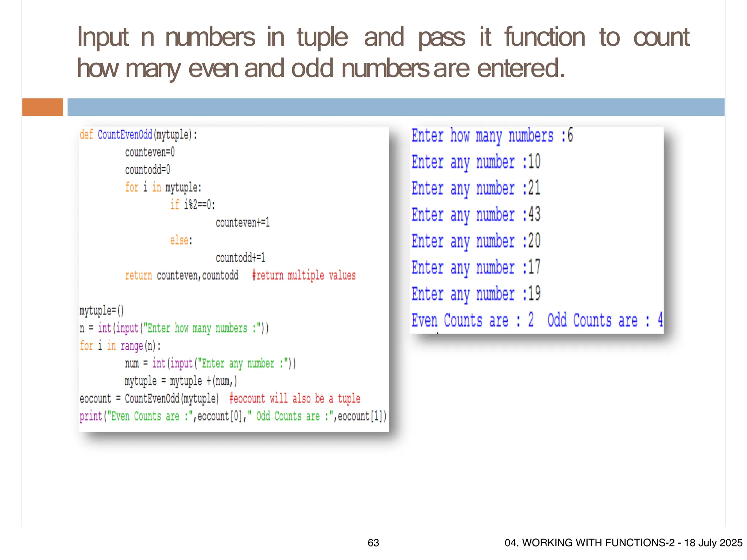Click output line 'Enter any number :19'

click(x=476, y=294)
